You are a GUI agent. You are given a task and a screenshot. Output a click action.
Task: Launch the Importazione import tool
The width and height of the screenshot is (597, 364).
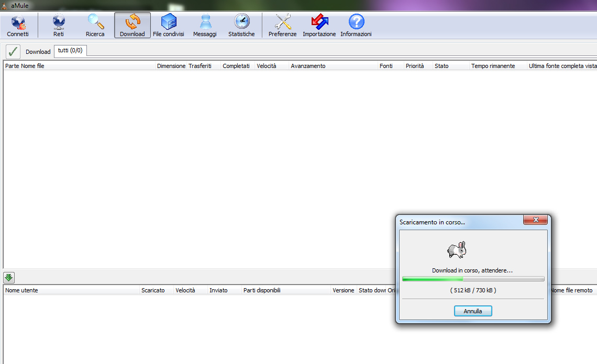(319, 26)
